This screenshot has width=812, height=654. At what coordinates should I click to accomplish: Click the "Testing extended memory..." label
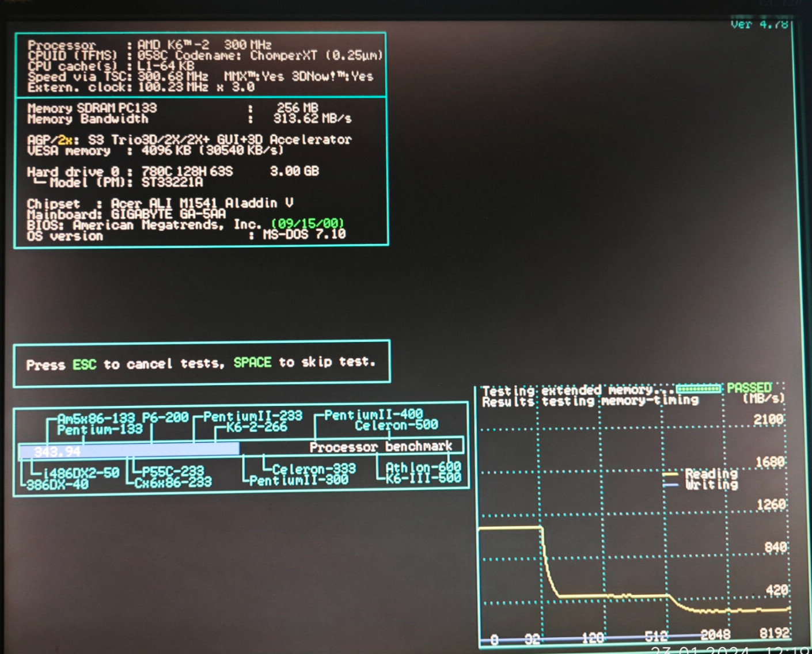578,390
